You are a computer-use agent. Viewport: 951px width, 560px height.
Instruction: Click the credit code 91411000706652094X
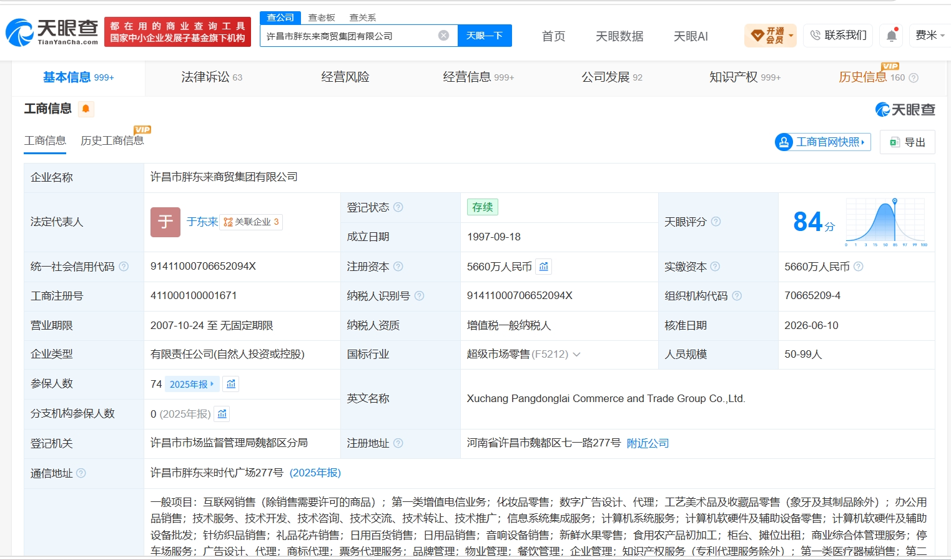pyautogui.click(x=203, y=267)
